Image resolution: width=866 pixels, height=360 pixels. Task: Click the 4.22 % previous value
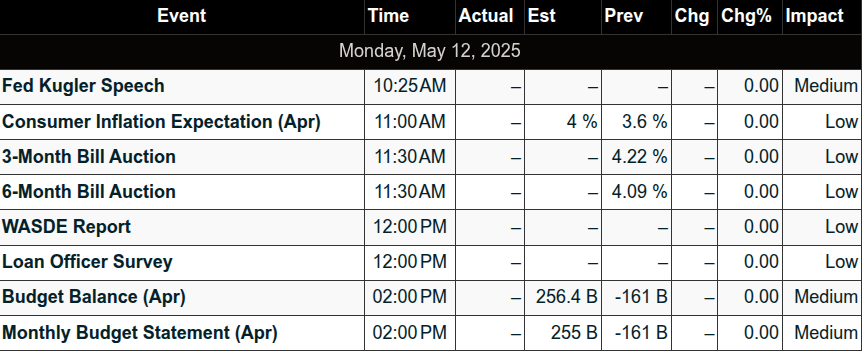640,157
